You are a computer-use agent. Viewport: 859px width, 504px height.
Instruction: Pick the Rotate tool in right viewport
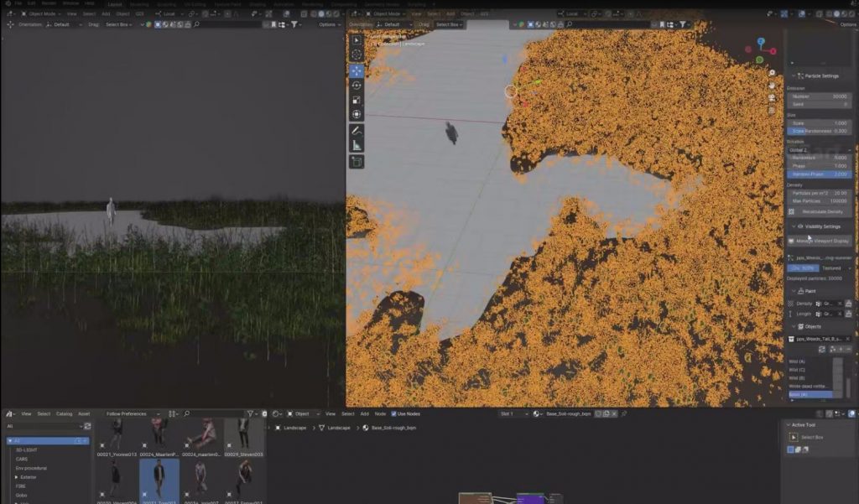357,86
